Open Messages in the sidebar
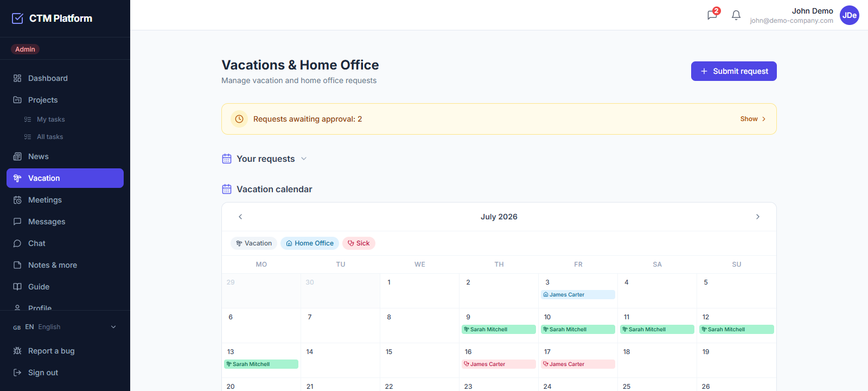Image resolution: width=868 pixels, height=391 pixels. tap(65, 222)
